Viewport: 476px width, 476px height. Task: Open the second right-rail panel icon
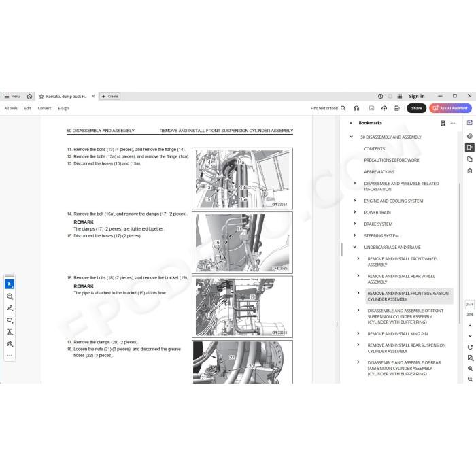coord(470,136)
